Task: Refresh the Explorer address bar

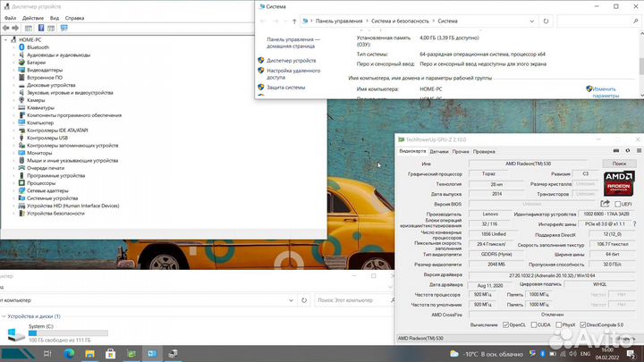Action: 304,300
